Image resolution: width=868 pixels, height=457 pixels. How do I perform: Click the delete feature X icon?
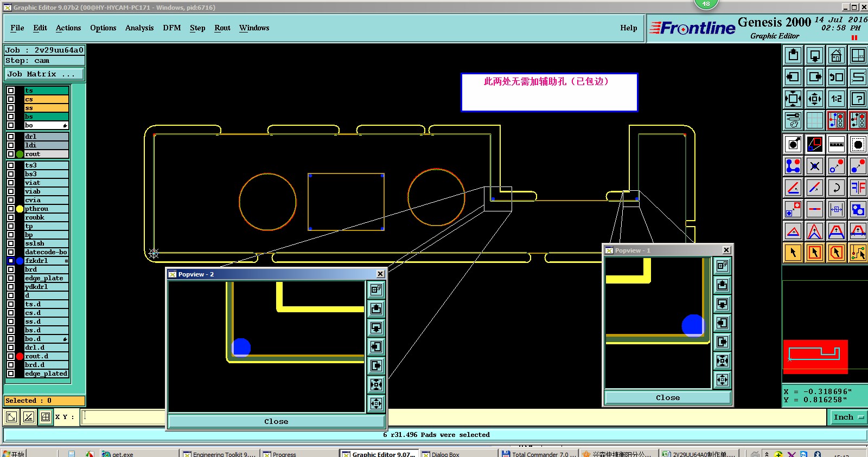coord(815,166)
